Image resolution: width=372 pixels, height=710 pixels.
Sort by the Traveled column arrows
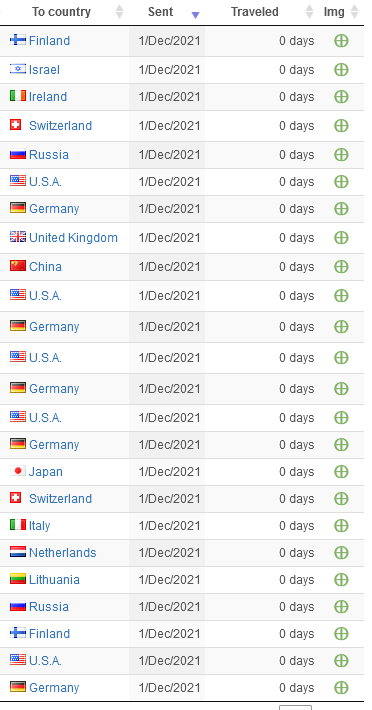pyautogui.click(x=310, y=12)
